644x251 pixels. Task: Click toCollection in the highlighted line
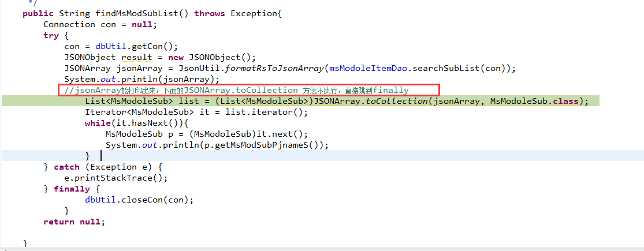click(396, 102)
